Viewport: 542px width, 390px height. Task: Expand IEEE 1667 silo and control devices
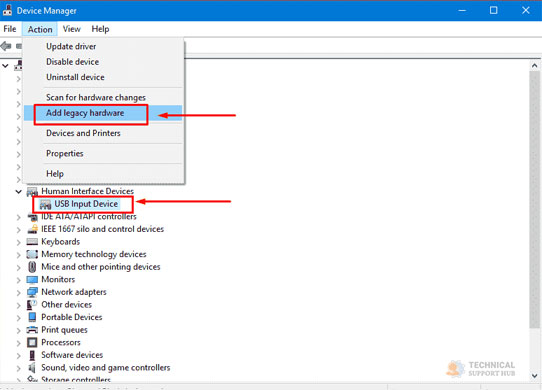coord(19,230)
